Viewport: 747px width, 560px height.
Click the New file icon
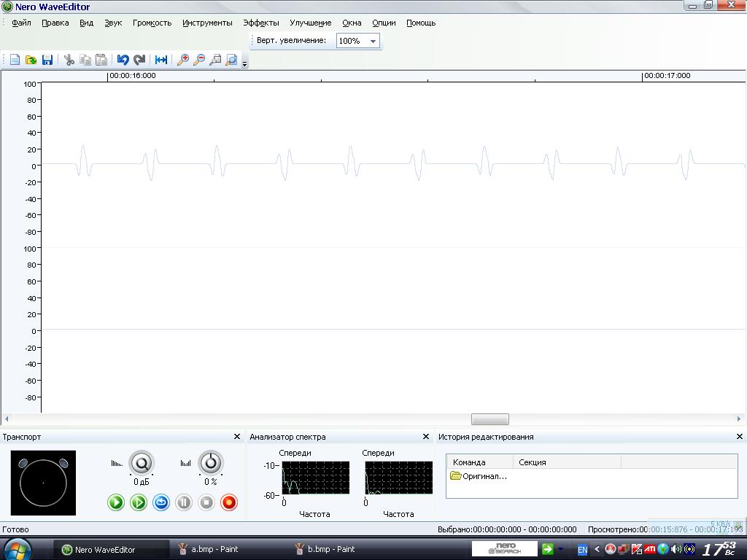(15, 60)
